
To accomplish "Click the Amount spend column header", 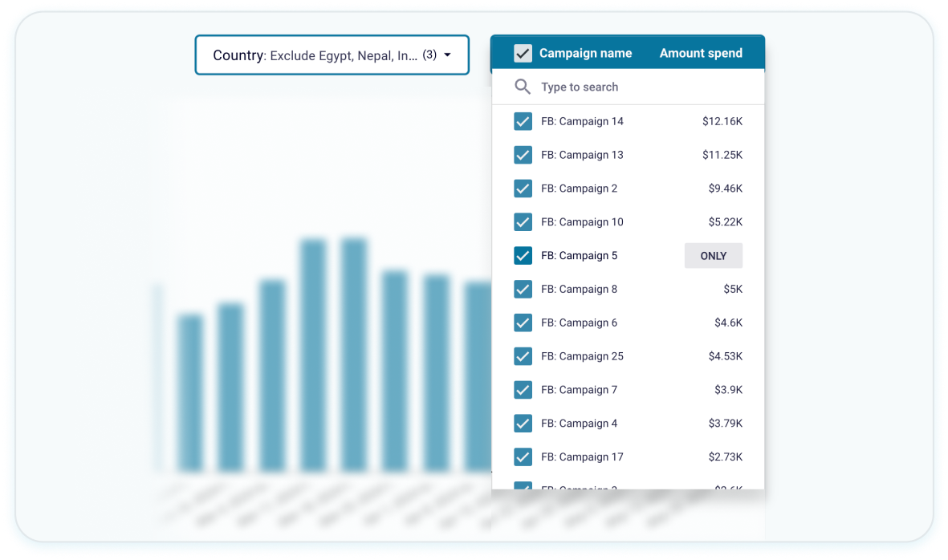I will pyautogui.click(x=701, y=54).
